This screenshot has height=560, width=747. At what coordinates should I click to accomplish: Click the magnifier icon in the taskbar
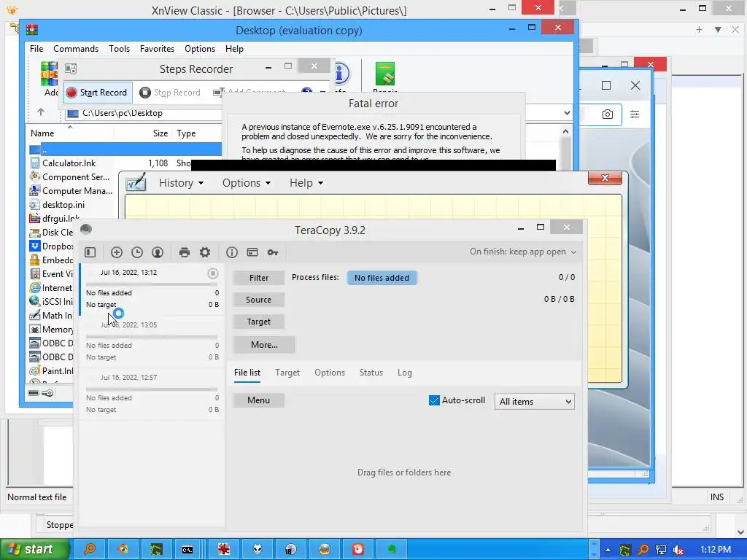(x=90, y=549)
